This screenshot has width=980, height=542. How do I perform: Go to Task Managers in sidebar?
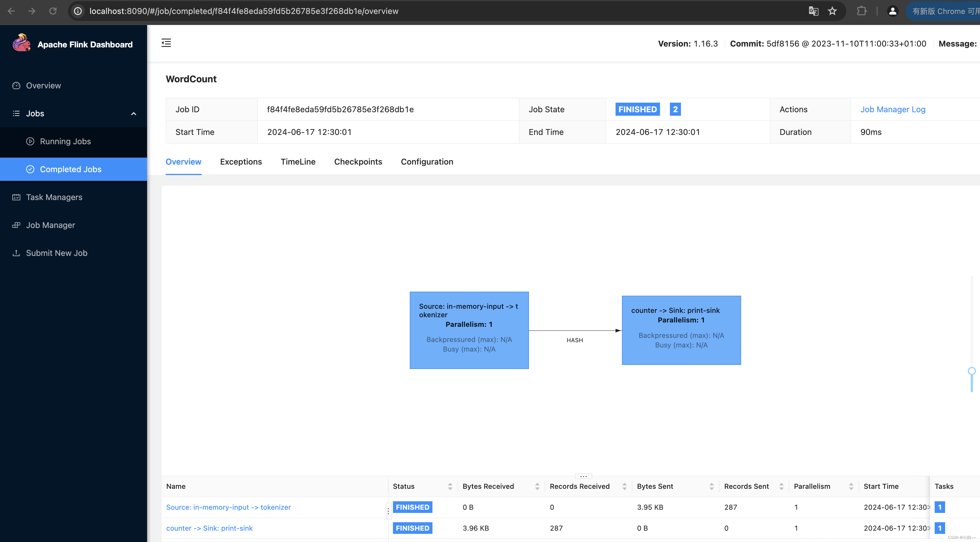click(54, 197)
